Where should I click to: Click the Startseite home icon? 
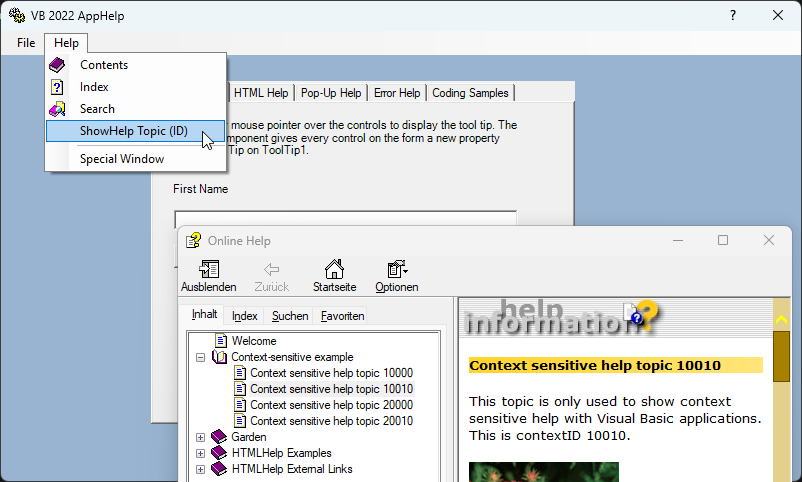coord(334,270)
